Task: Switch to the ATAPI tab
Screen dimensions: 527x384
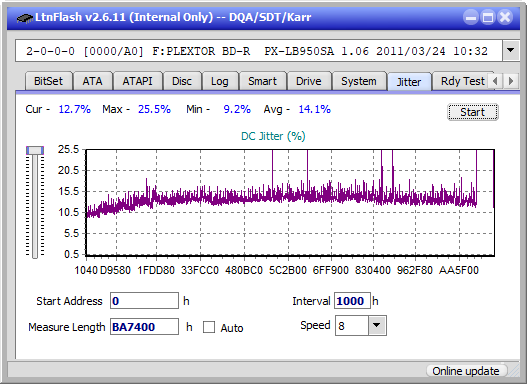Action: (137, 81)
